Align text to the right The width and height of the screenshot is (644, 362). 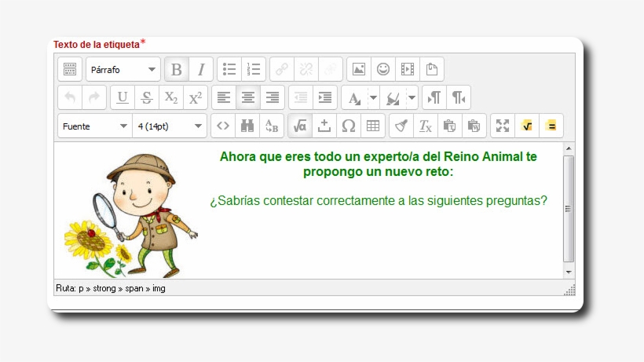pyautogui.click(x=273, y=97)
